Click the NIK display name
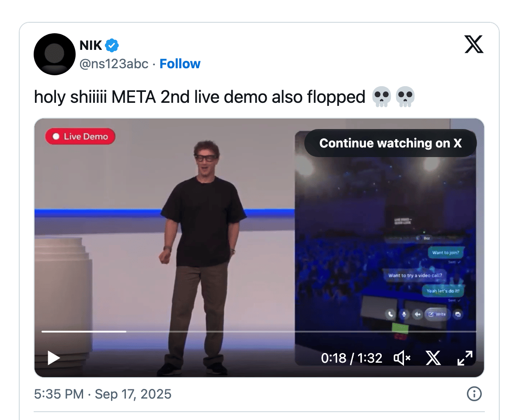The image size is (522, 420). (x=90, y=45)
